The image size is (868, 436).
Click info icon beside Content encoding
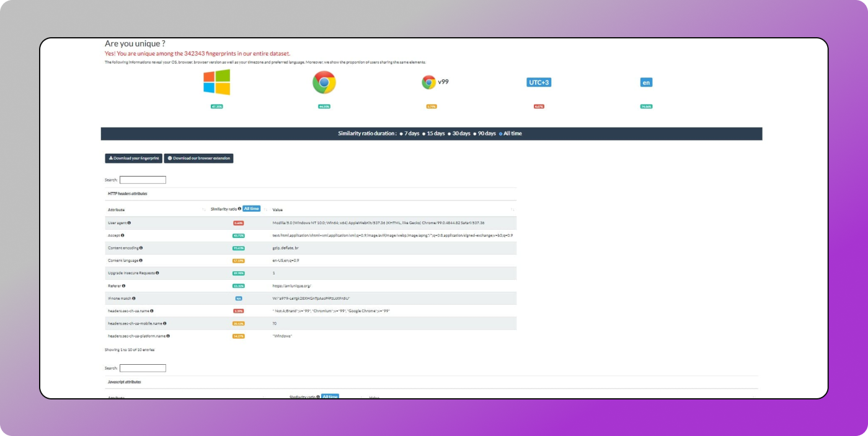coord(141,248)
